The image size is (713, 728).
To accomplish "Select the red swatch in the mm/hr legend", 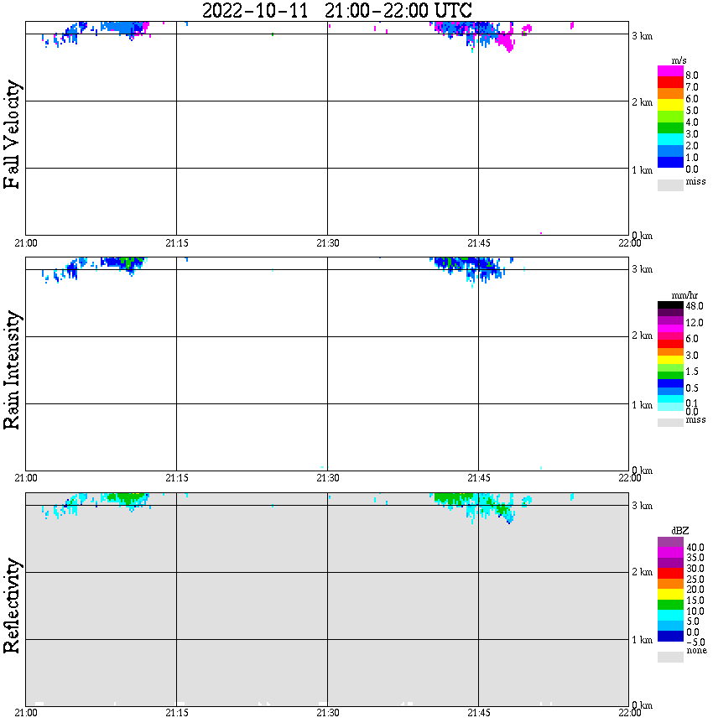I will (x=670, y=344).
